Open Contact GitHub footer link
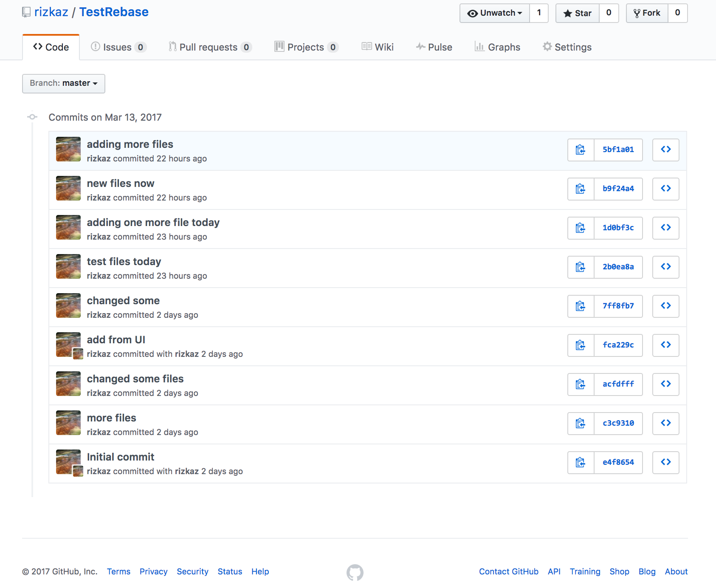The width and height of the screenshot is (716, 588). (x=508, y=572)
